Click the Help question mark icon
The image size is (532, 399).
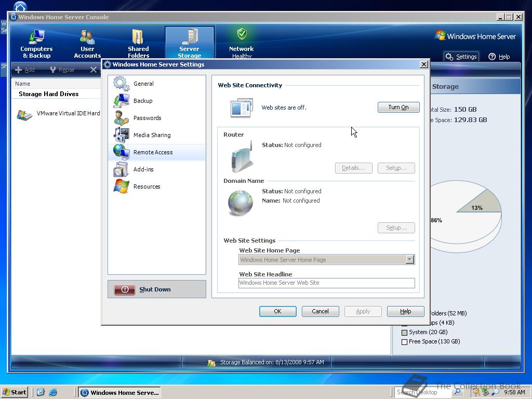tap(492, 57)
